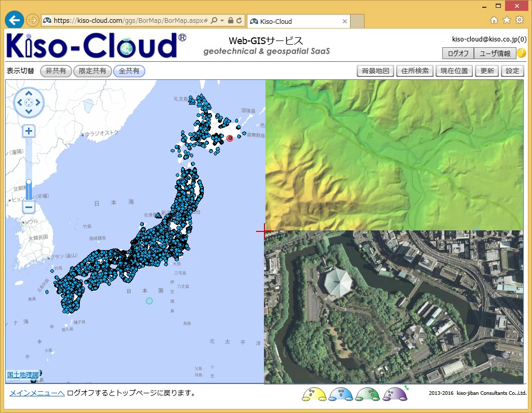
Task: Toggle the 非共有 display filter
Action: pos(56,71)
